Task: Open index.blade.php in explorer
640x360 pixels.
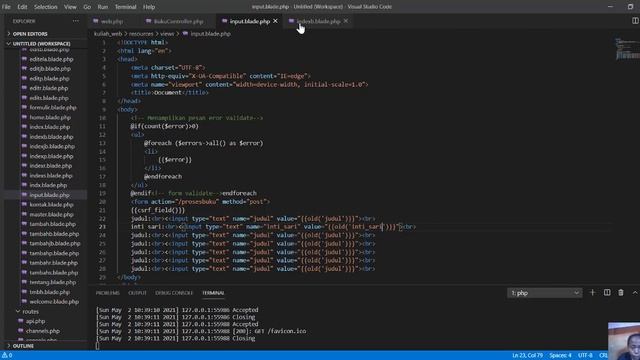Action: tap(49, 127)
